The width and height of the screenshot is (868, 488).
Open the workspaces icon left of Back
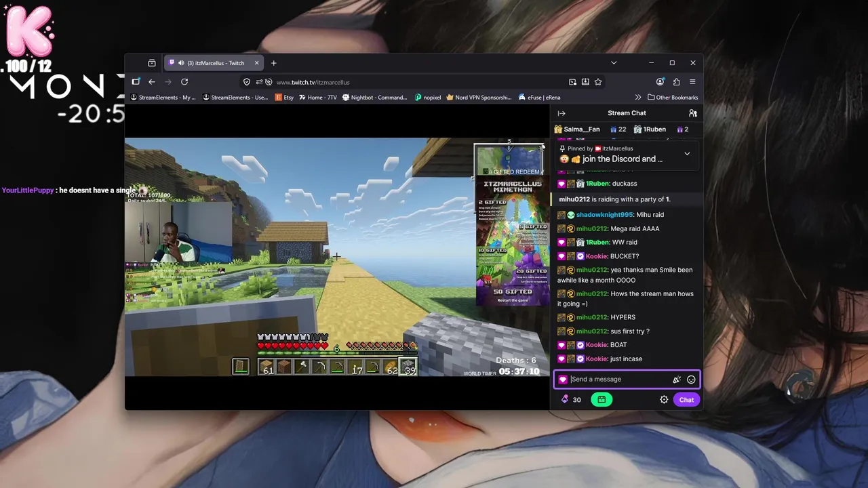[x=136, y=82]
